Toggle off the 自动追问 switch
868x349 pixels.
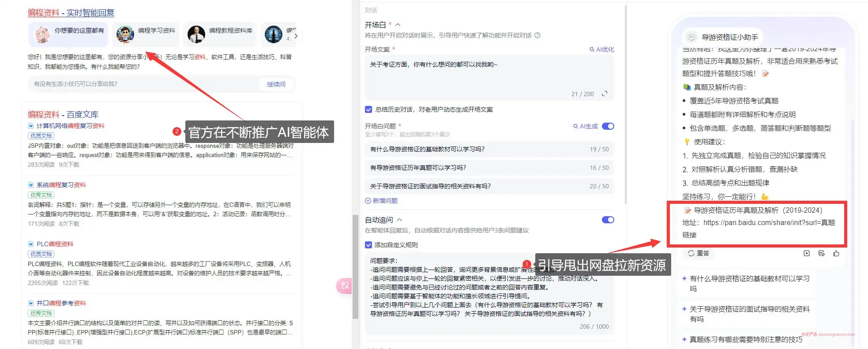608,220
